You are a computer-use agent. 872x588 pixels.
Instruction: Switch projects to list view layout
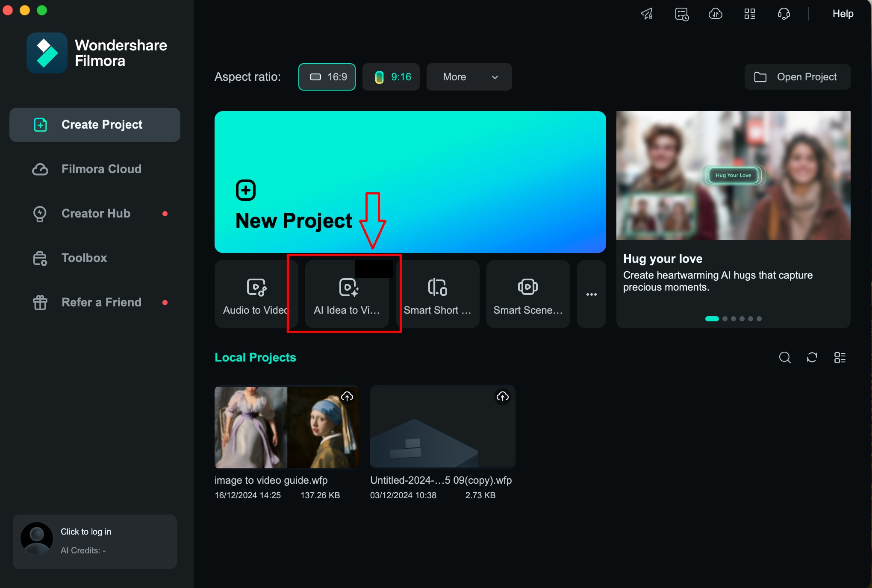tap(840, 357)
